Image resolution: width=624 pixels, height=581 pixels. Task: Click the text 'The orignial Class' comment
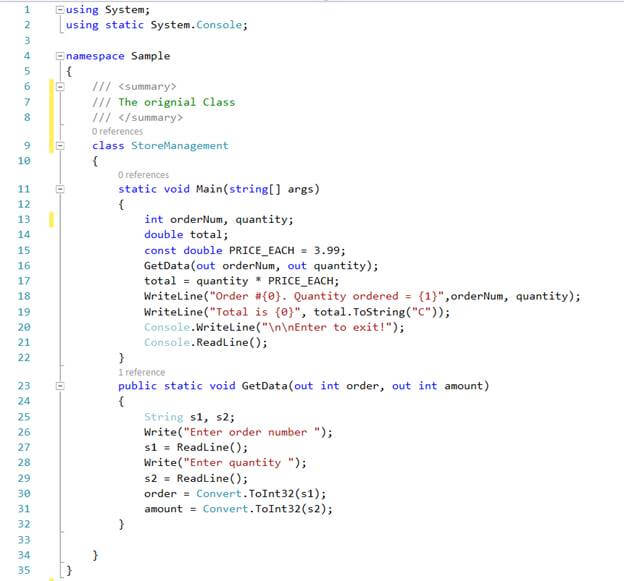(177, 102)
